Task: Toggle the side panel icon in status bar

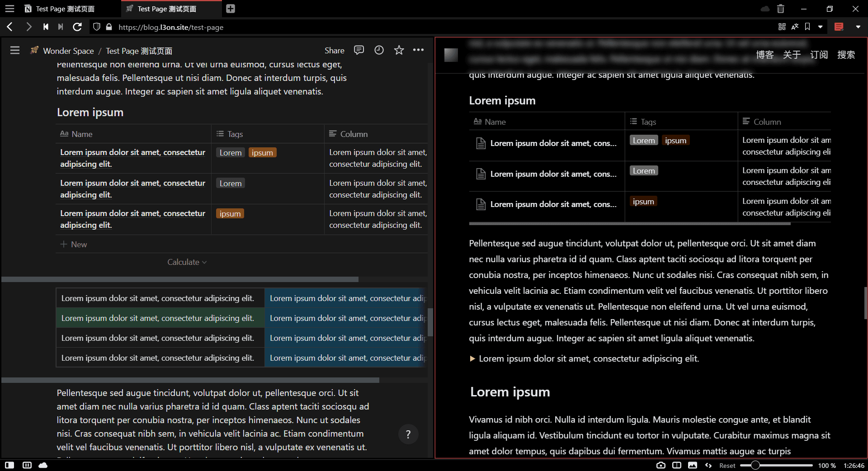Action: (9, 465)
